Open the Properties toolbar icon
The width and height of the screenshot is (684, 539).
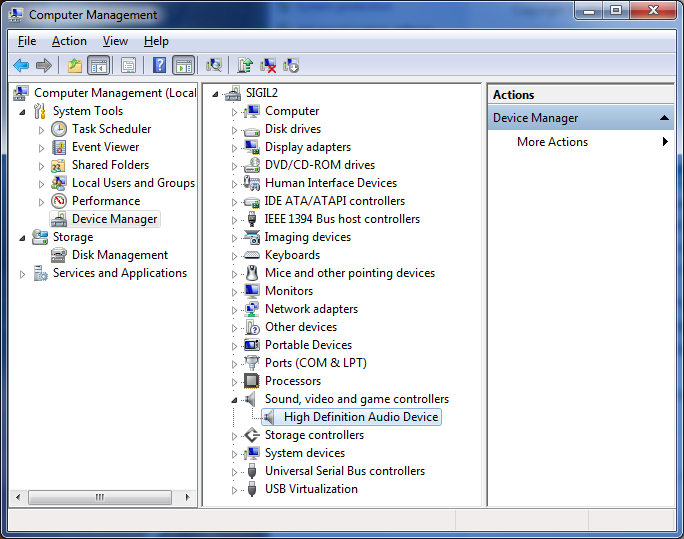click(128, 66)
